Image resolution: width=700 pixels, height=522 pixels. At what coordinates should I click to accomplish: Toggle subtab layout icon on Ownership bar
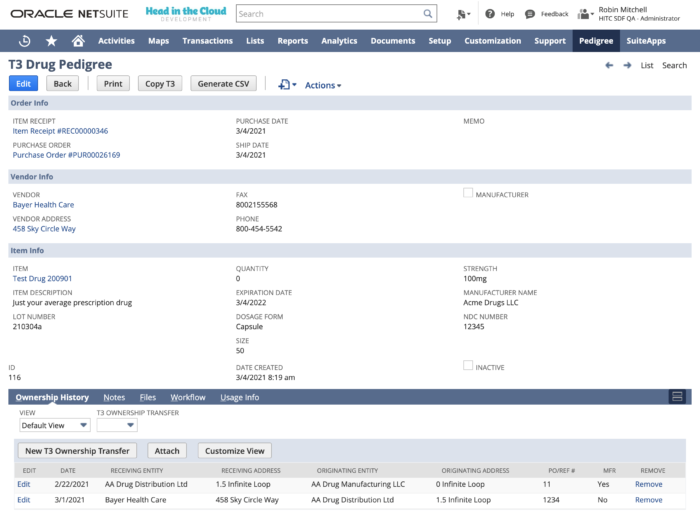[x=677, y=397]
